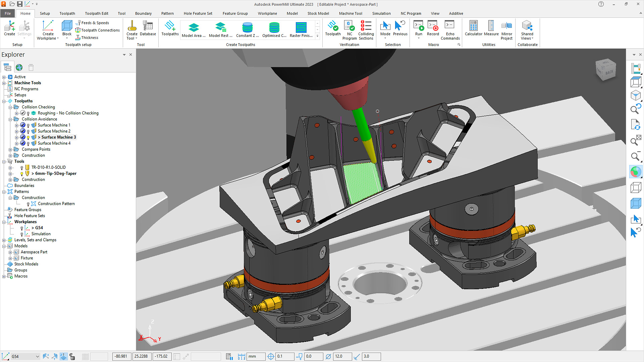Screen dimensions: 644x362
Task: Click the Previous button in Selection group
Action: click(x=400, y=27)
